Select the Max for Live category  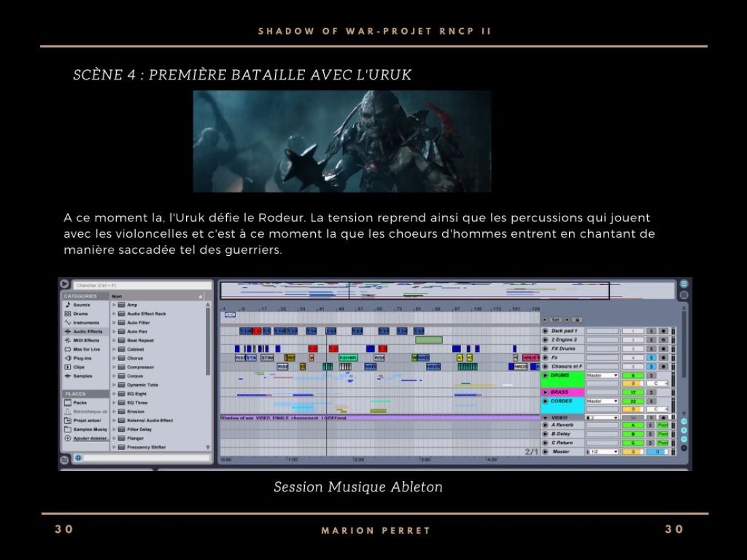click(x=87, y=349)
